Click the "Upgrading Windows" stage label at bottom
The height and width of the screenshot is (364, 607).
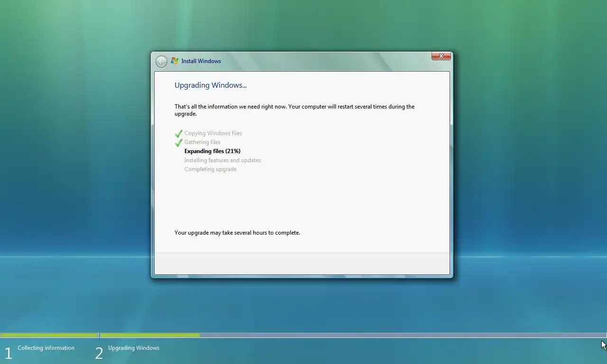[x=134, y=348]
